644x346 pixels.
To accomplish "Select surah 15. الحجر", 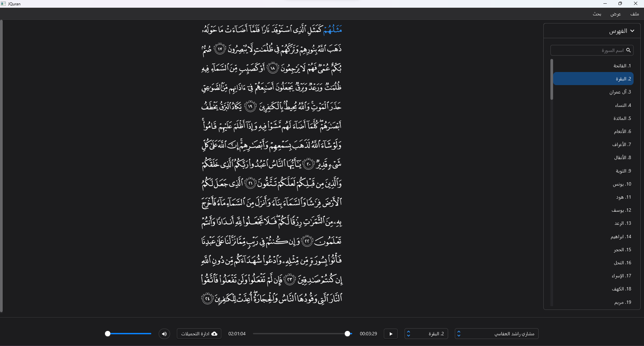I will point(593,250).
